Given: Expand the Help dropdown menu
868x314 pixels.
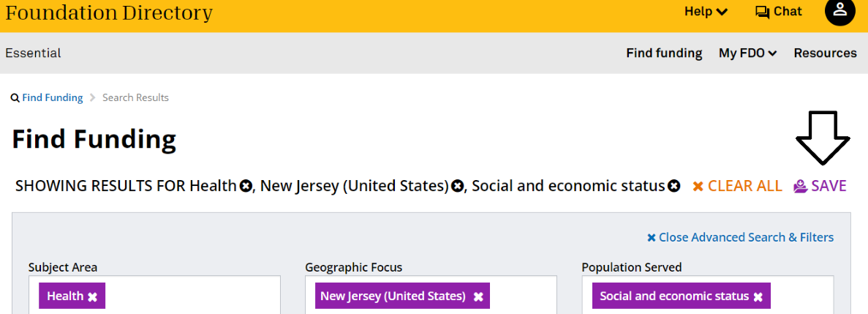Looking at the screenshot, I should point(706,12).
